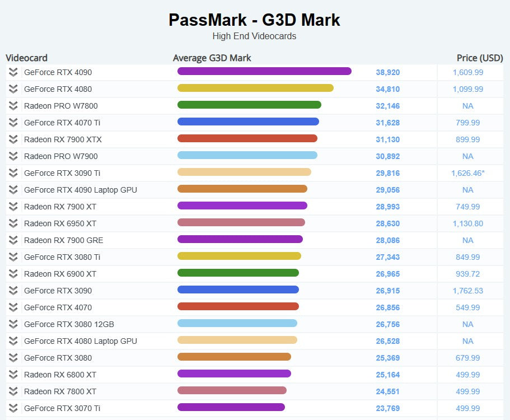Open the GeForce RTX 4070 videocard link
The height and width of the screenshot is (420, 510).
[58, 307]
